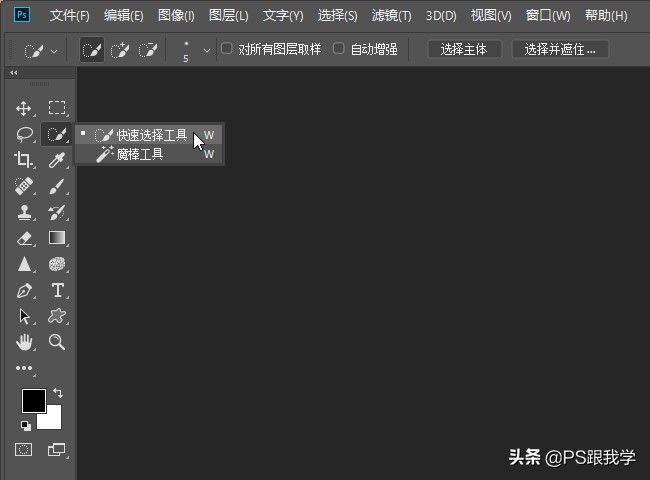Select the Type tool

pos(58,290)
